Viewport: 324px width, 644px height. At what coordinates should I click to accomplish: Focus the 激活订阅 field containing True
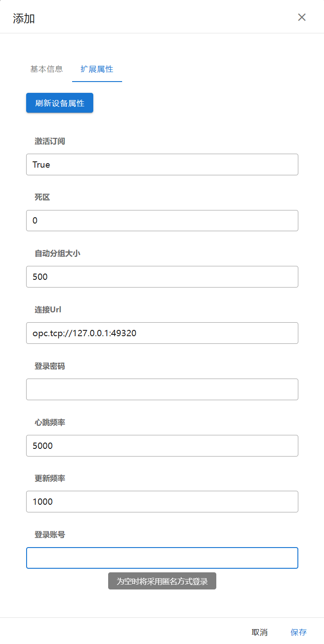click(162, 164)
